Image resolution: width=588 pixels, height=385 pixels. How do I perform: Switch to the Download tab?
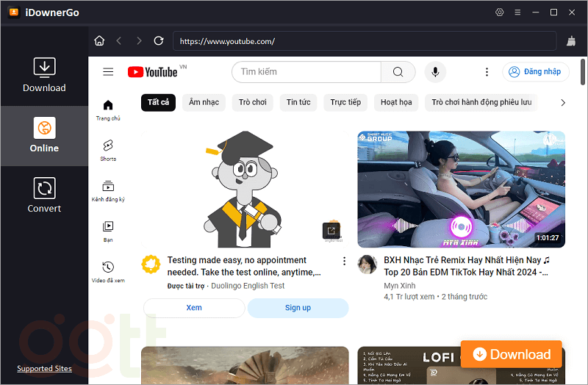coord(44,76)
